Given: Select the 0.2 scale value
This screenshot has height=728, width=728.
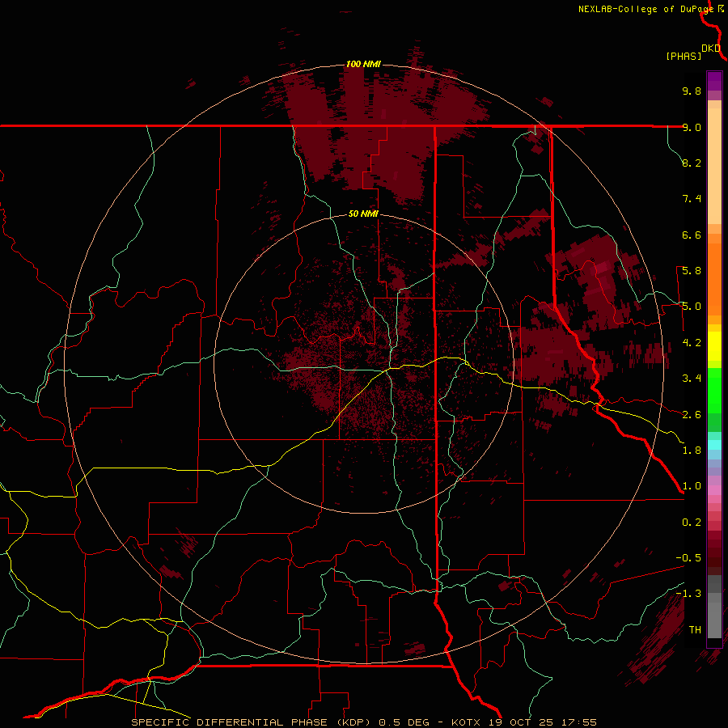Looking at the screenshot, I should coord(692,523).
